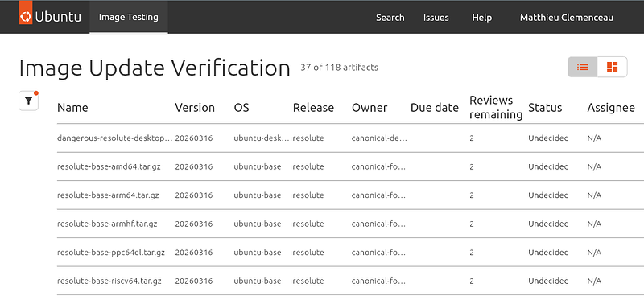Image resolution: width=644 pixels, height=304 pixels.
Task: Click Undecided status in riscv64 row
Action: (x=548, y=281)
